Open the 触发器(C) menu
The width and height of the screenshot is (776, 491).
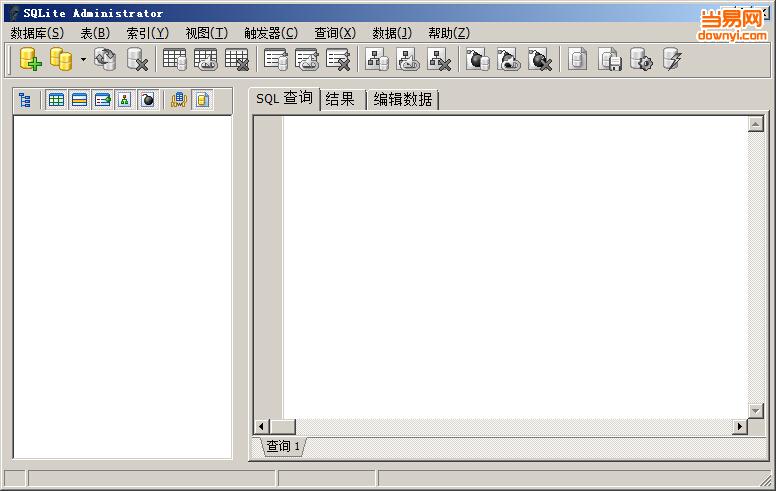click(270, 33)
